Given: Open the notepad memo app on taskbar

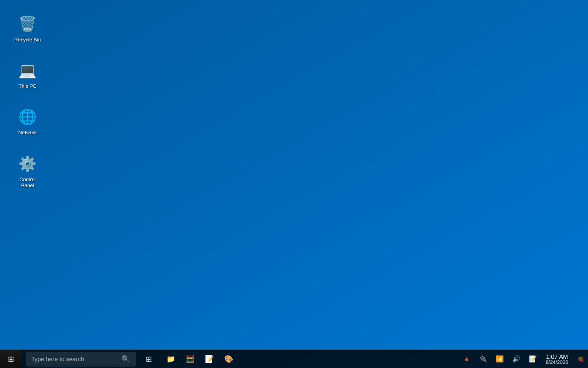Looking at the screenshot, I should pyautogui.click(x=209, y=359).
